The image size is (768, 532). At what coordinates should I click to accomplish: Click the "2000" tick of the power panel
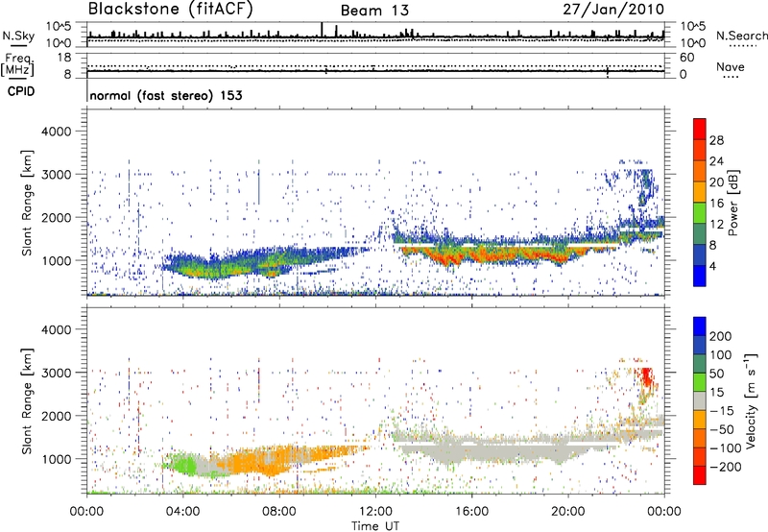pos(56,217)
